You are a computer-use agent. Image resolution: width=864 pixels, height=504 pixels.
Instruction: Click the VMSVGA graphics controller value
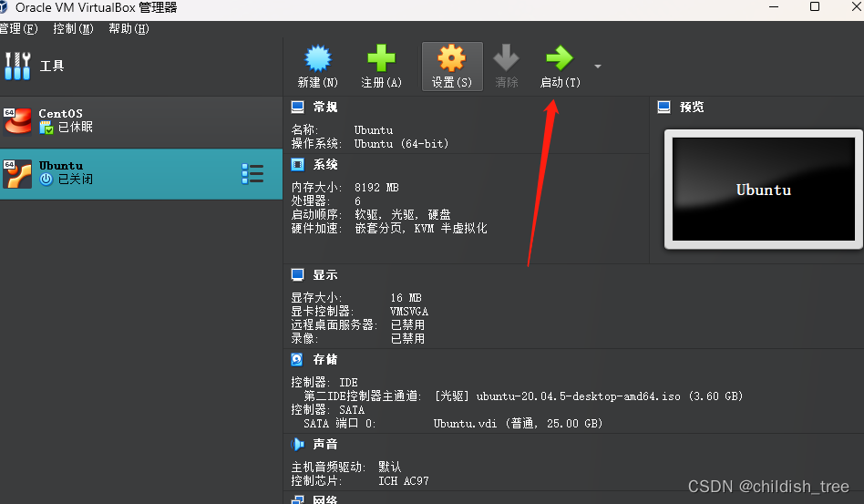(409, 311)
